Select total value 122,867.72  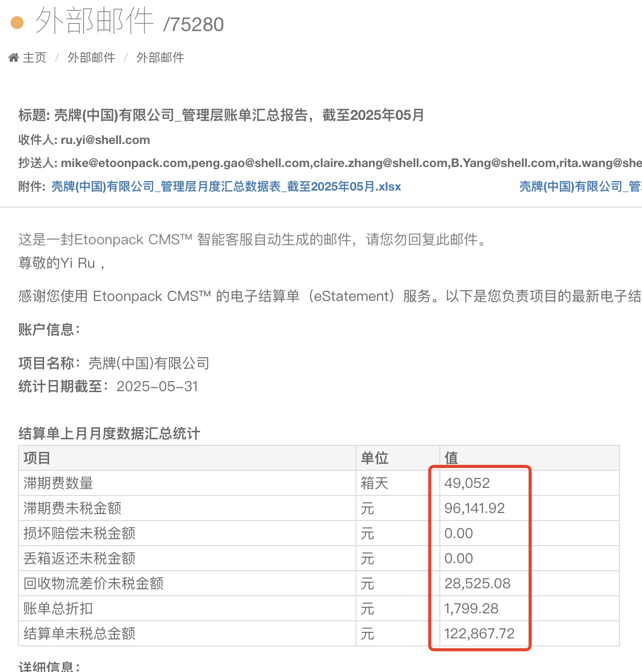coord(479,634)
